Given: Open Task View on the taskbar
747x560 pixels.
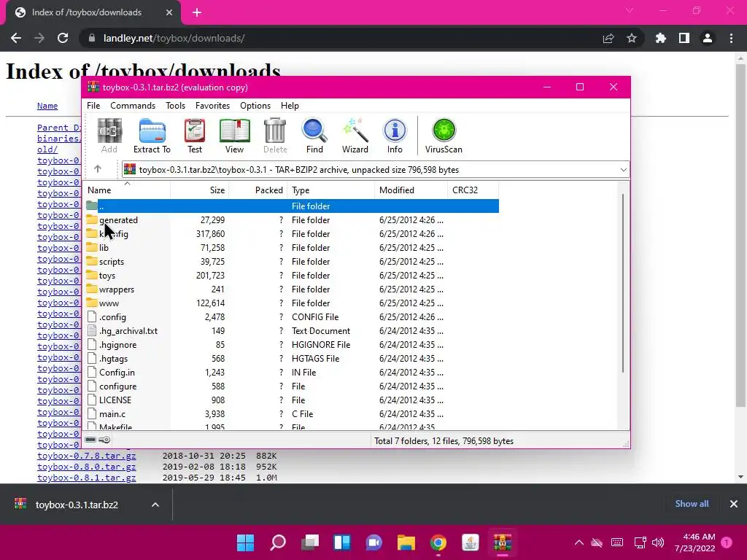Looking at the screenshot, I should 310,542.
